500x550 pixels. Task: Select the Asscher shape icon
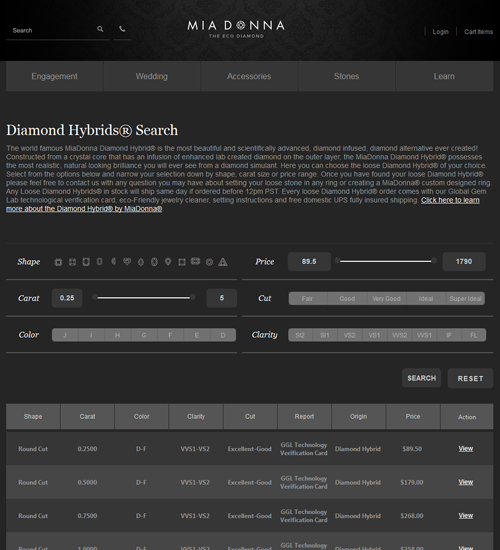[58, 262]
